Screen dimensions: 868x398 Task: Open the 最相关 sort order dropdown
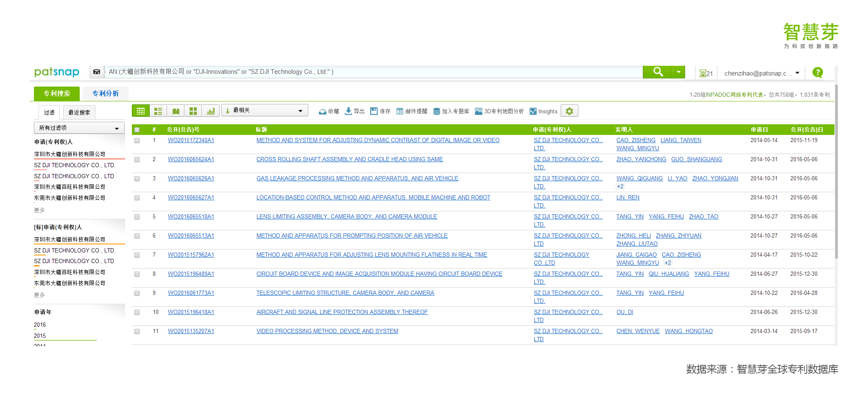pos(265,110)
